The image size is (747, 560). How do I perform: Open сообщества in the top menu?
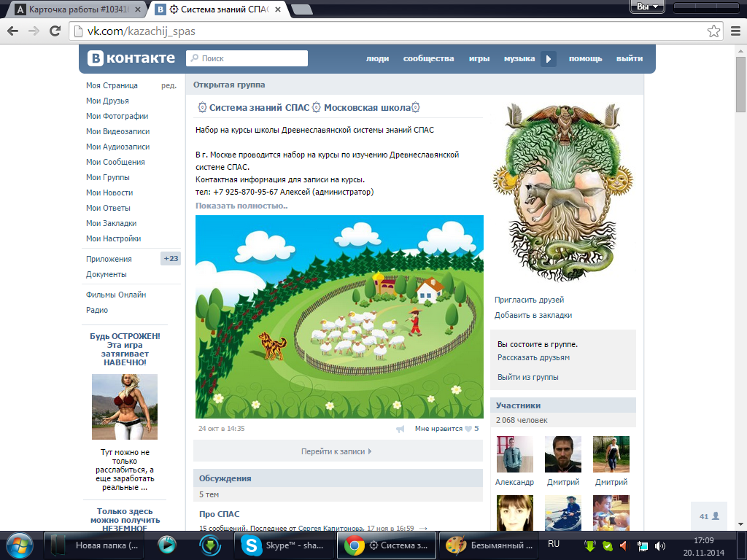(428, 58)
